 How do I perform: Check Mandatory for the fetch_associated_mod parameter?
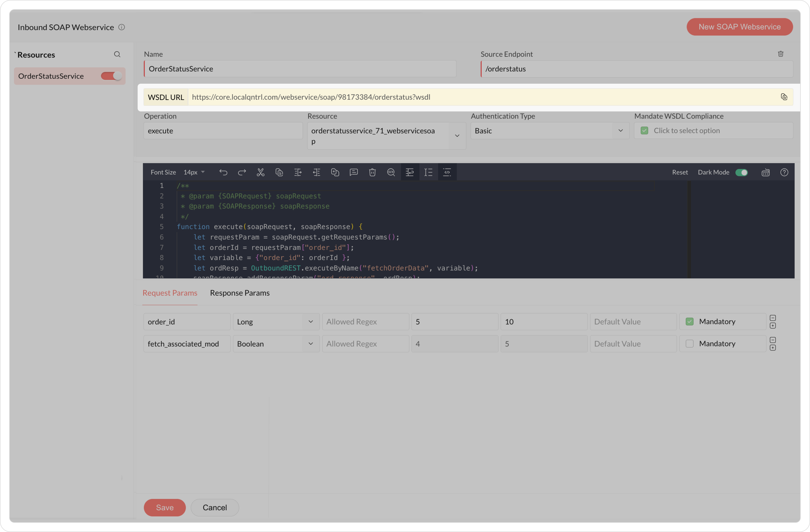pos(690,344)
